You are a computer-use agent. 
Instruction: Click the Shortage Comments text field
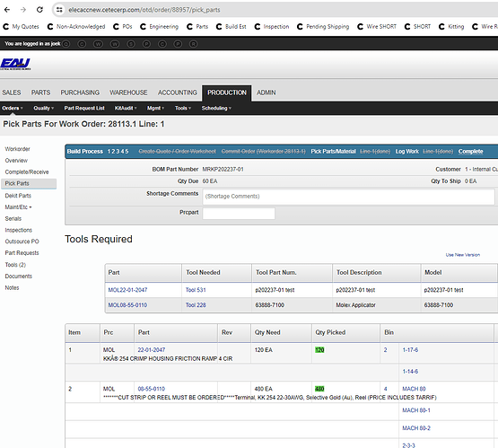click(348, 197)
